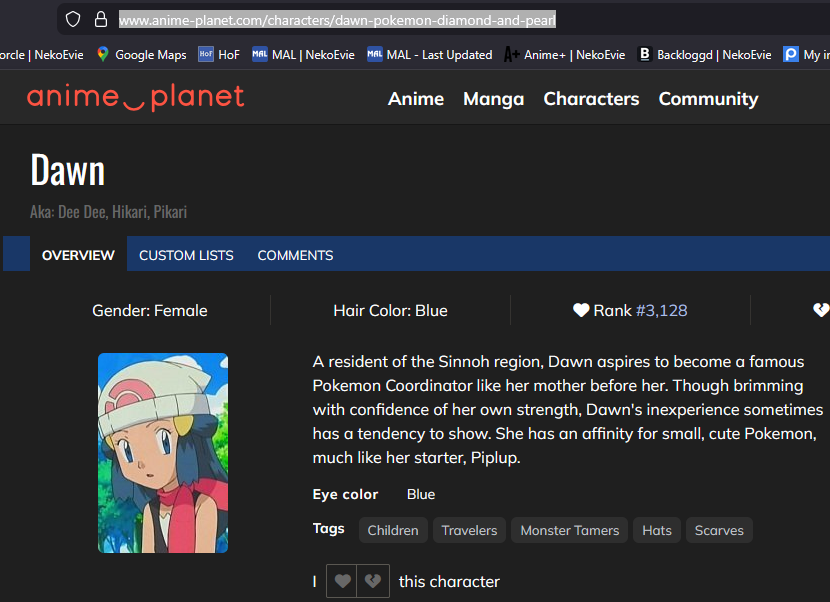Click the anime-planet logo
This screenshot has height=602, width=830.
click(136, 97)
